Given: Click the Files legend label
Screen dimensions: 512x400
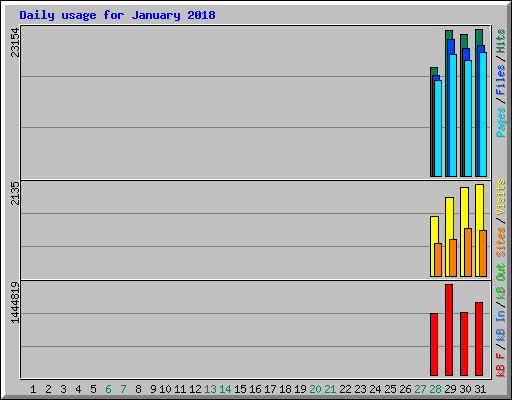Looking at the screenshot, I should [x=501, y=80].
